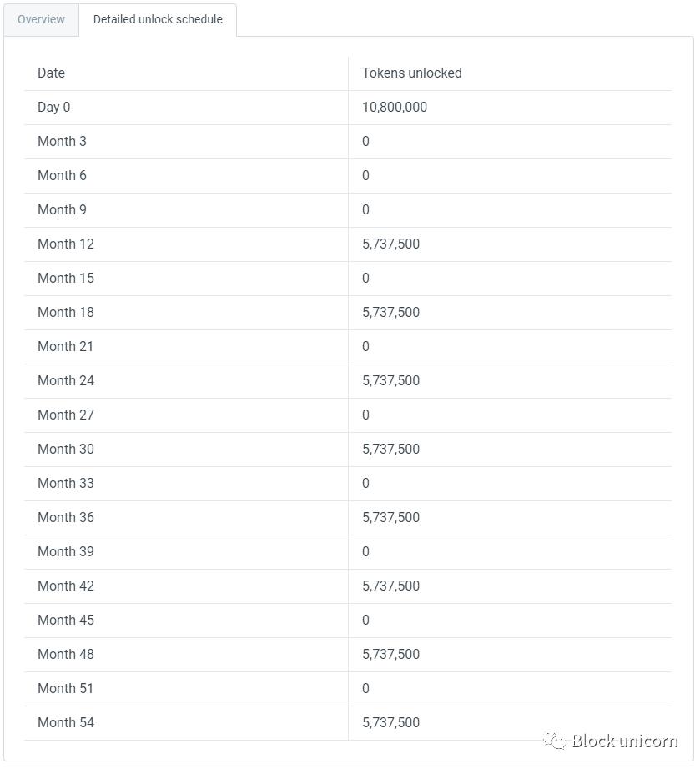Click the Date column header
700x769 pixels.
coord(51,73)
